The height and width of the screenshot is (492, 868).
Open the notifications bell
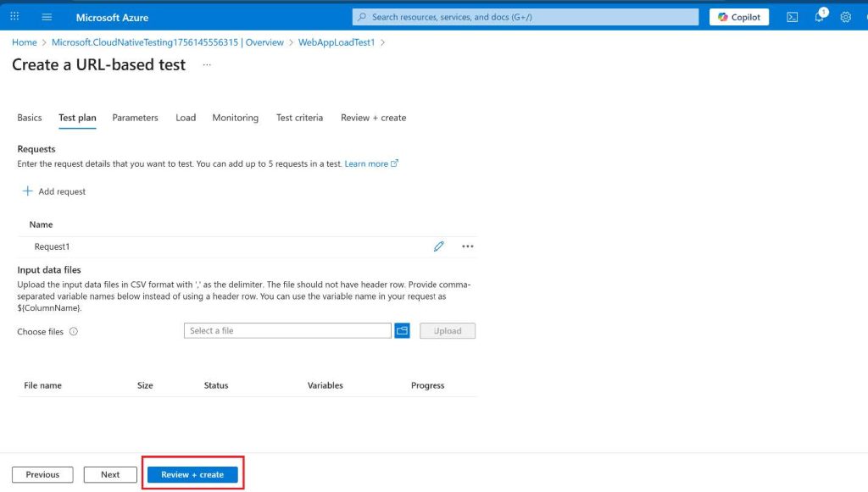[819, 17]
